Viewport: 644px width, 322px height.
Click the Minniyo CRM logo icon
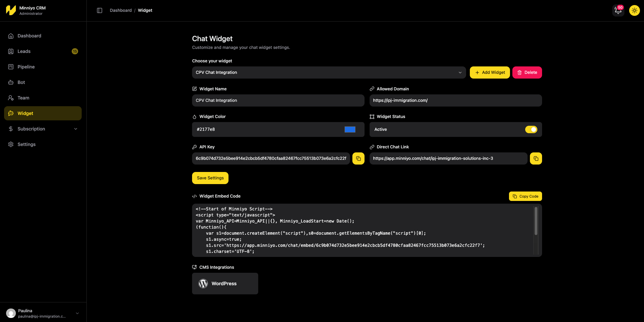(11, 10)
